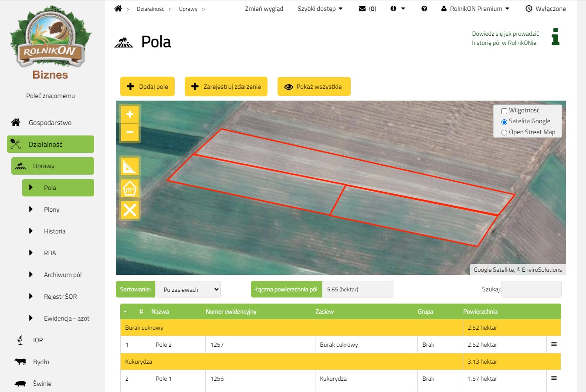
Task: Expand the Szybki dostęp dropdown
Action: point(320,9)
